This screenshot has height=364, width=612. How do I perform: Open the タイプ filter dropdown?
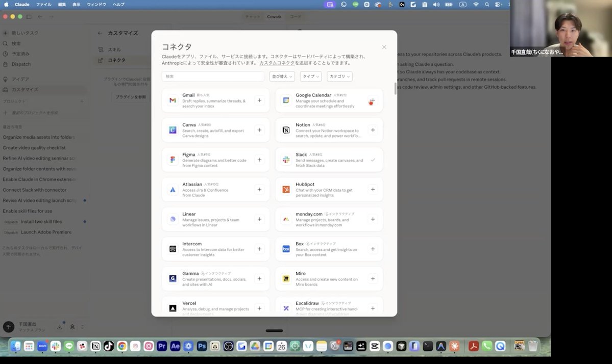click(x=311, y=76)
